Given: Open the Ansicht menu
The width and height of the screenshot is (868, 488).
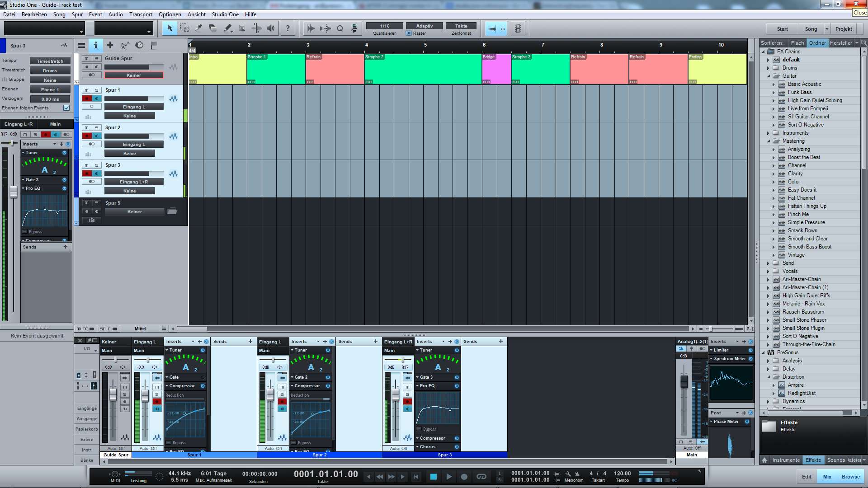Looking at the screenshot, I should pyautogui.click(x=197, y=14).
